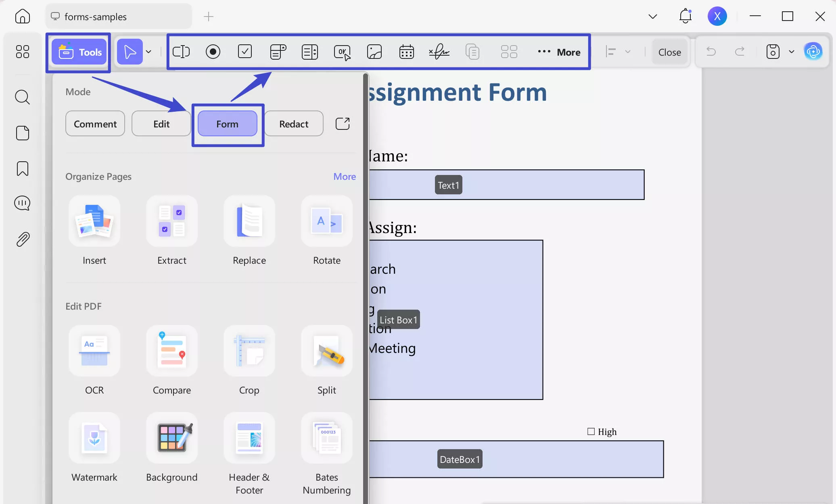Switch to Redact mode

coord(294,123)
